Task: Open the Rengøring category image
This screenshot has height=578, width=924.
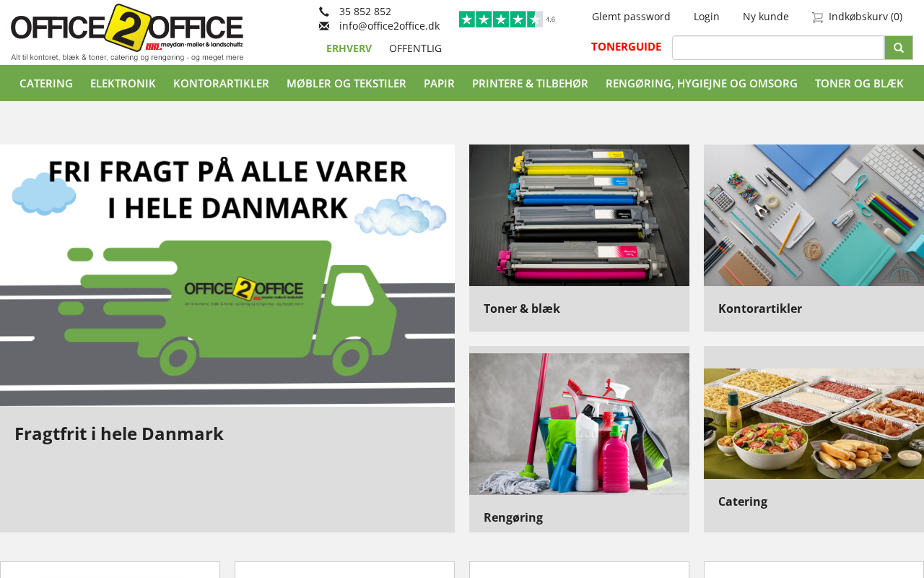Action: [579, 424]
